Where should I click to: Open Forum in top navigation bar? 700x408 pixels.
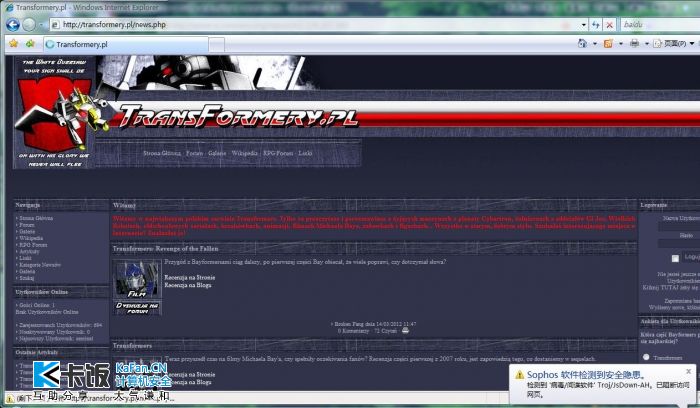194,153
